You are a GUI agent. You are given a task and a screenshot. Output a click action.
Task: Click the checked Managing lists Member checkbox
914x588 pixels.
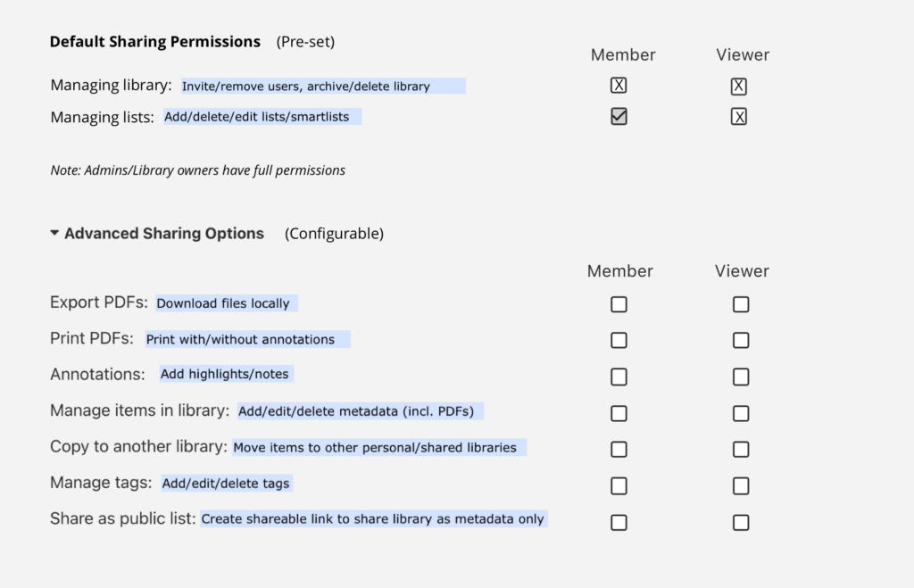(619, 117)
